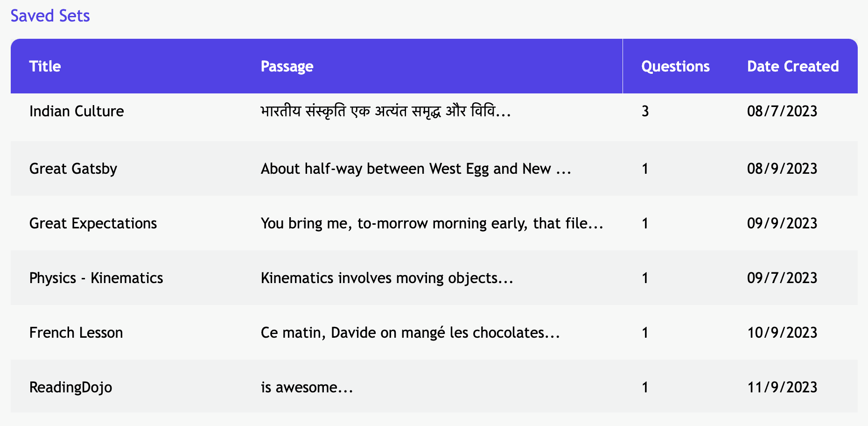Click the Great Expectations passage preview
The width and height of the screenshot is (868, 426).
(x=432, y=223)
